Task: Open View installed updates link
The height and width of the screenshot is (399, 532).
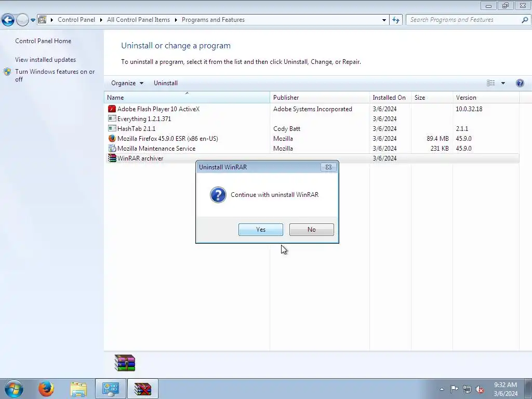Action: coord(46,60)
